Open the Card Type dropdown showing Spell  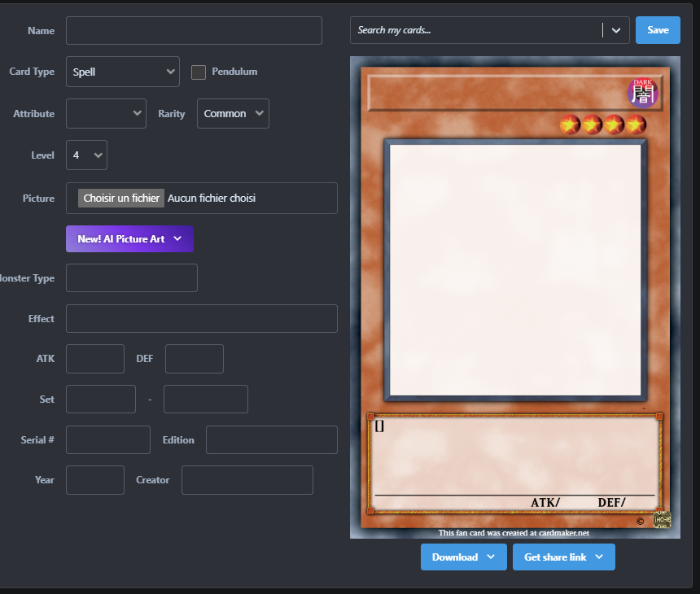coord(123,72)
